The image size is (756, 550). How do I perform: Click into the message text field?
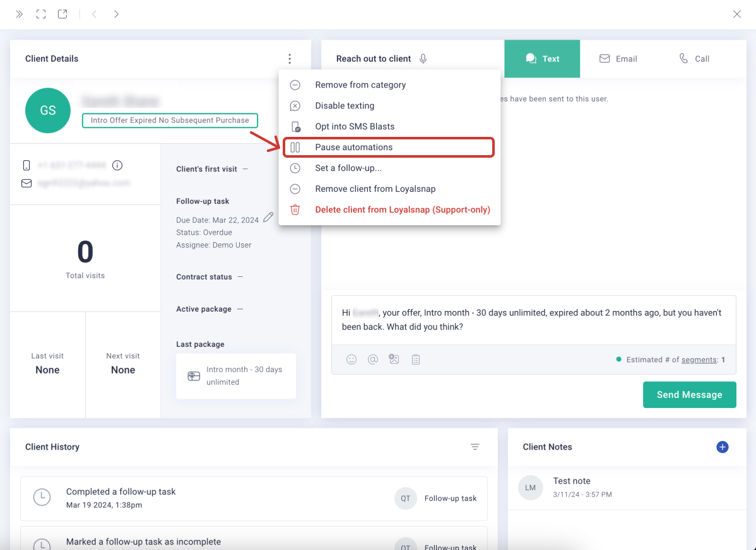pos(533,320)
